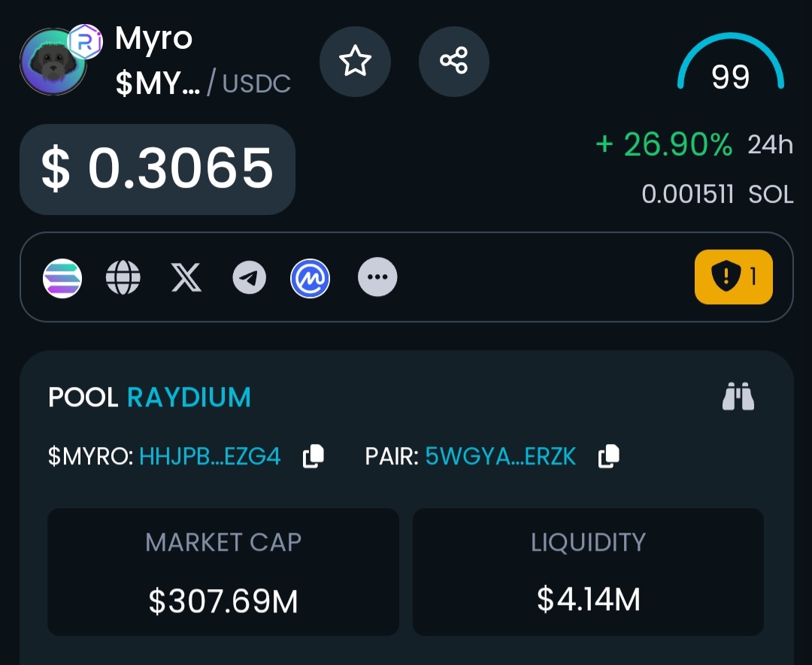Click the Liquidity $4.14M card
The image size is (812, 665).
pos(588,572)
